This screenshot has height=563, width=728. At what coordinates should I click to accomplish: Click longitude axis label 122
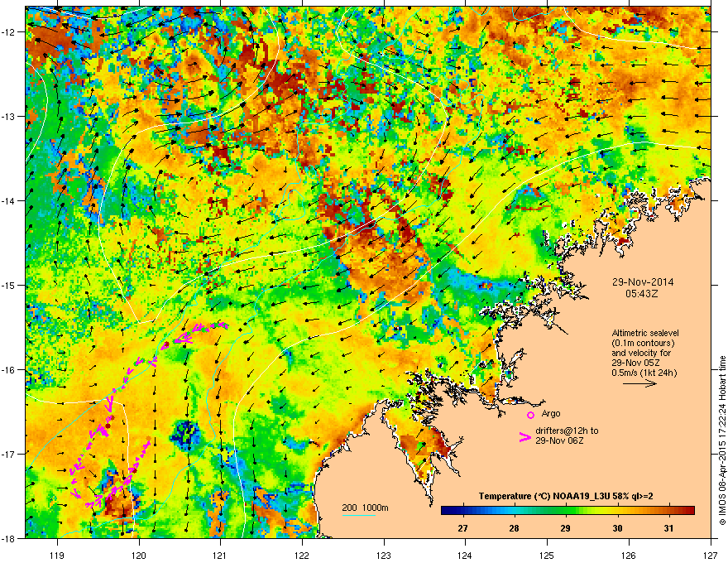click(x=302, y=555)
